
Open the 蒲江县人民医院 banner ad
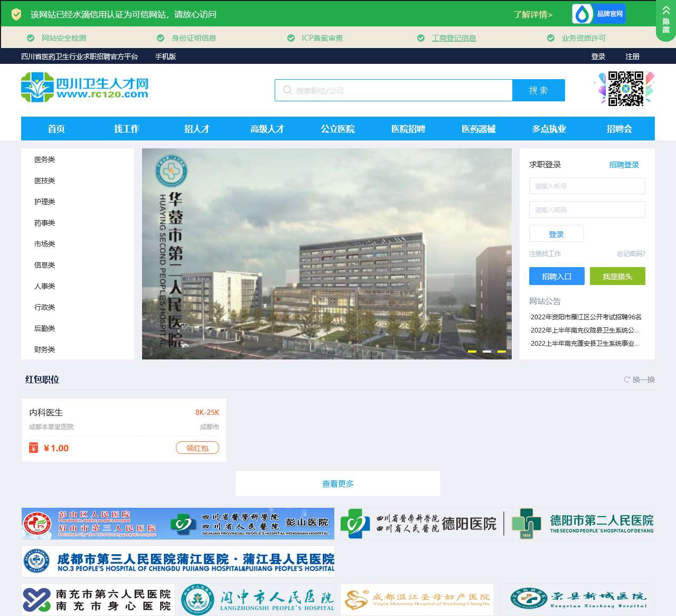point(178,562)
